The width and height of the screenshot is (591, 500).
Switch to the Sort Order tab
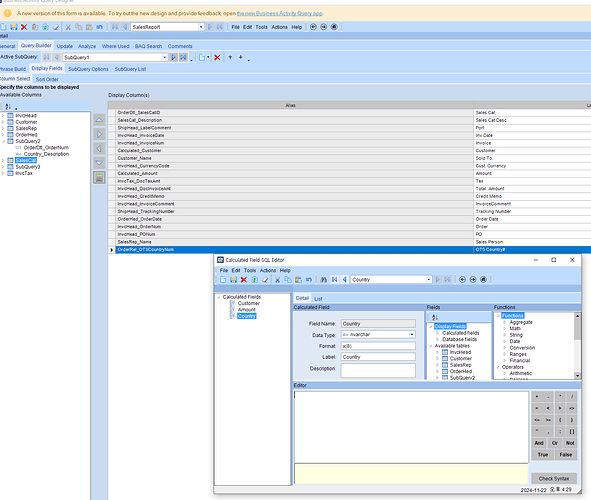(x=47, y=79)
